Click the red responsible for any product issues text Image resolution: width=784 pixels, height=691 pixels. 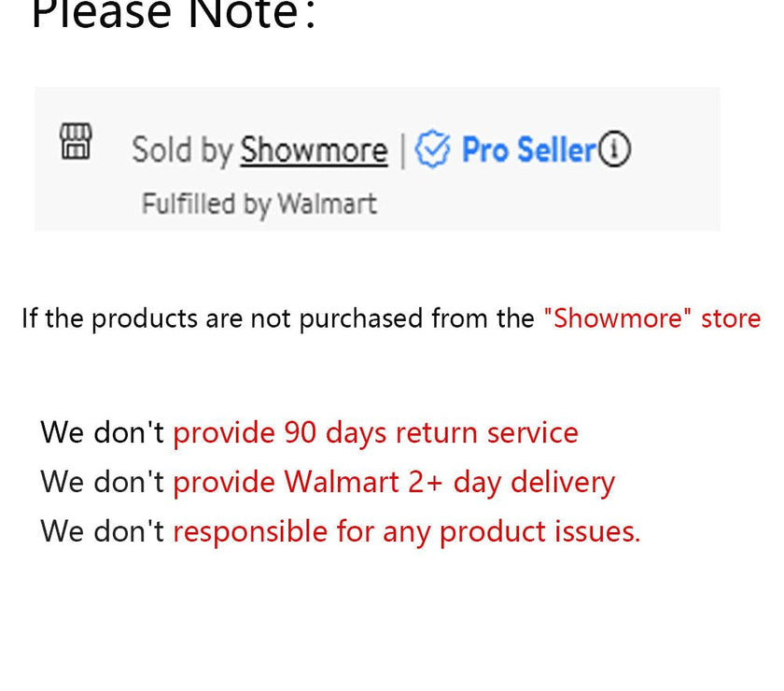coord(407,531)
